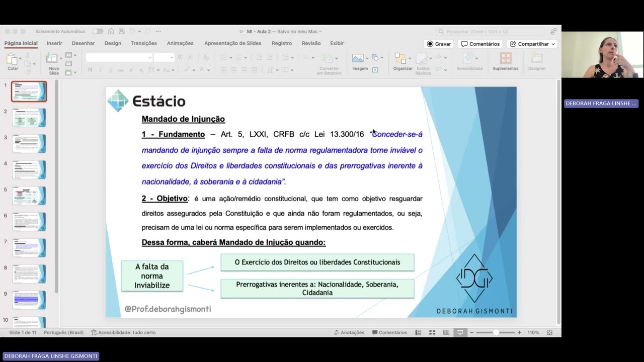This screenshot has height=362, width=644.
Task: Toggle underline S formatting button
Action: [111, 70]
